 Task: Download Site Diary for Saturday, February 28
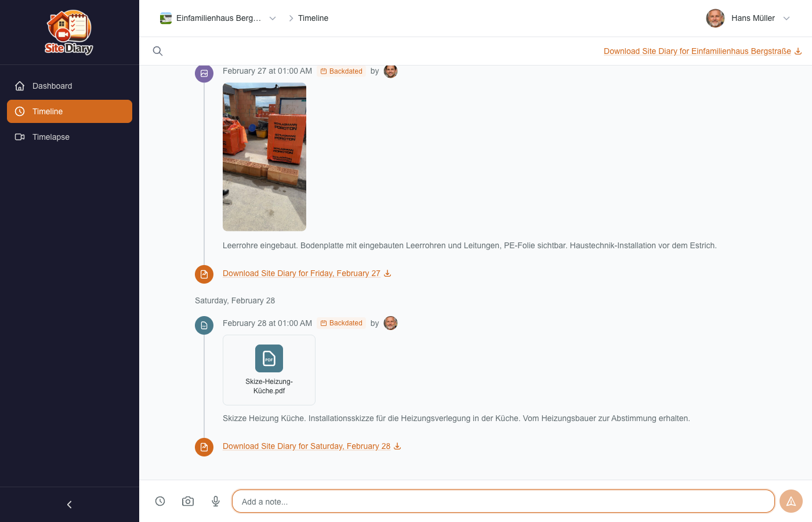[306, 446]
